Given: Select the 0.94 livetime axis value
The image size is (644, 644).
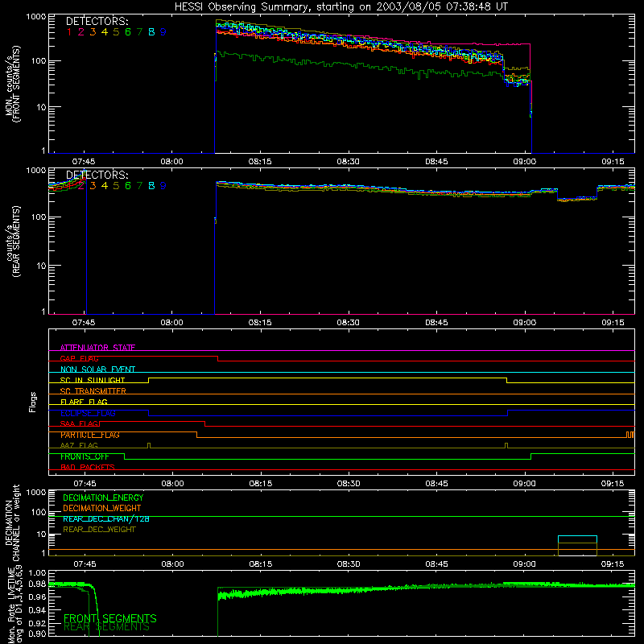Looking at the screenshot, I should coord(37,609).
